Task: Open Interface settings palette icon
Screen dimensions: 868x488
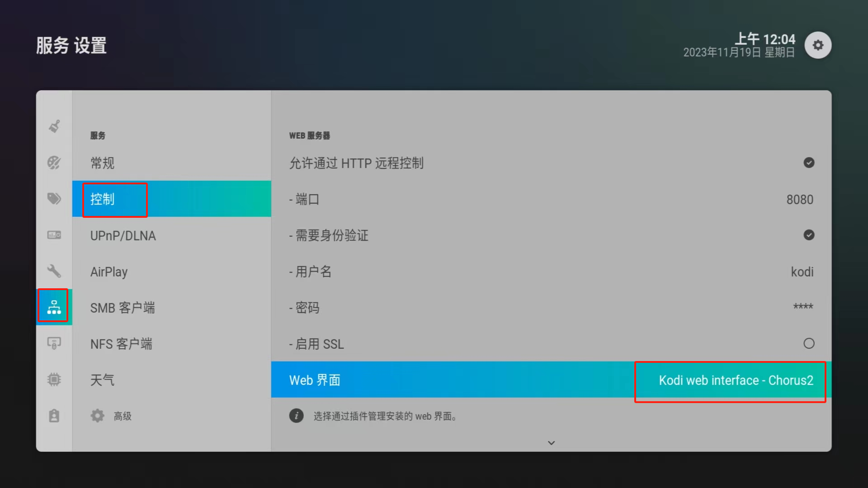Action: pyautogui.click(x=54, y=163)
